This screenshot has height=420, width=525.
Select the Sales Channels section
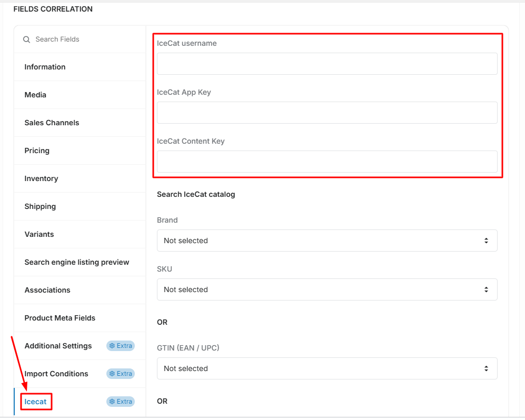pos(80,123)
